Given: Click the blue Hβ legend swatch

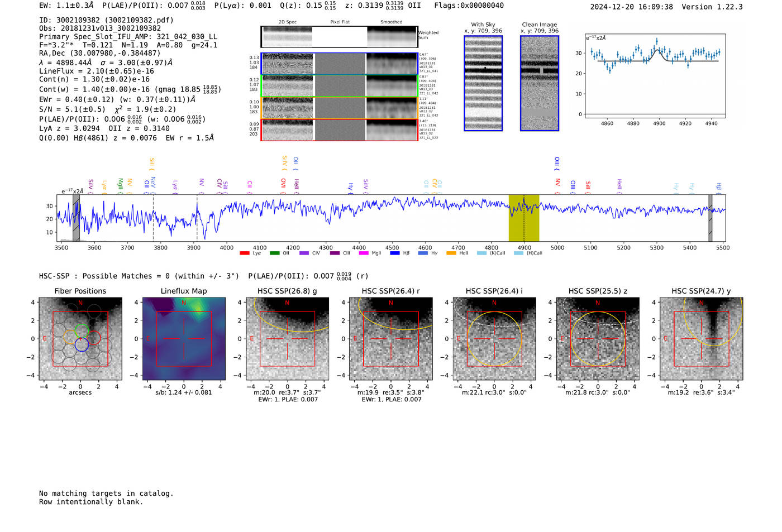Looking at the screenshot, I should point(395,253).
